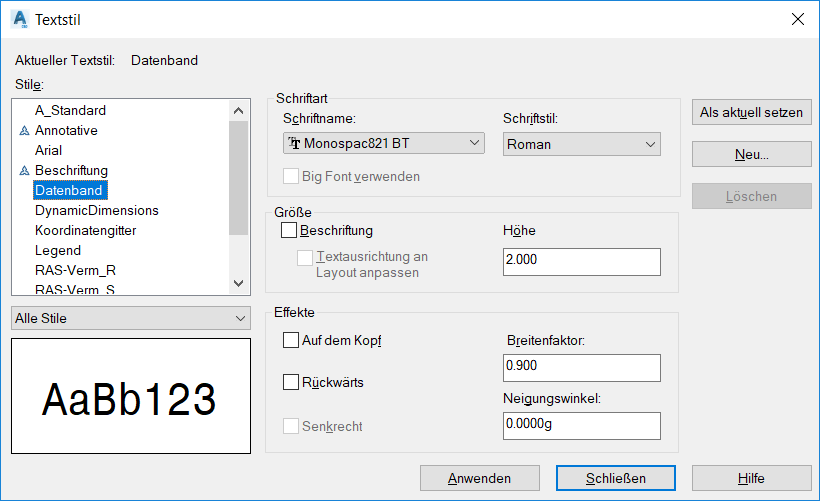Viewport: 820px width, 501px height.
Task: Enable the Rückwärts checkbox
Action: 292,382
